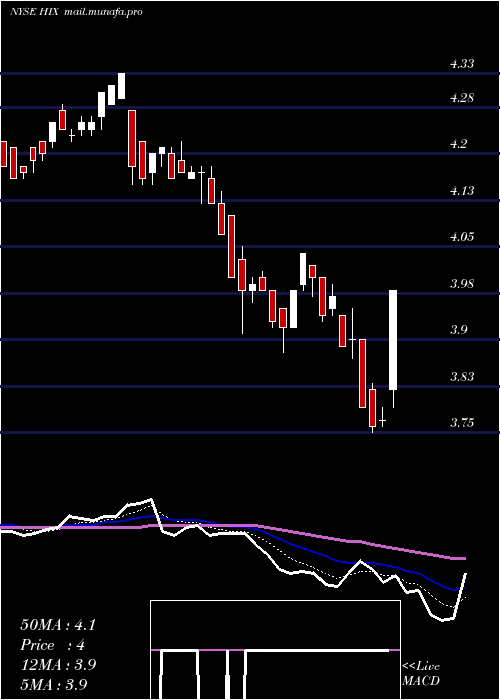
Task: Click the 5MA : 3.9 readout
Action: pos(54,684)
